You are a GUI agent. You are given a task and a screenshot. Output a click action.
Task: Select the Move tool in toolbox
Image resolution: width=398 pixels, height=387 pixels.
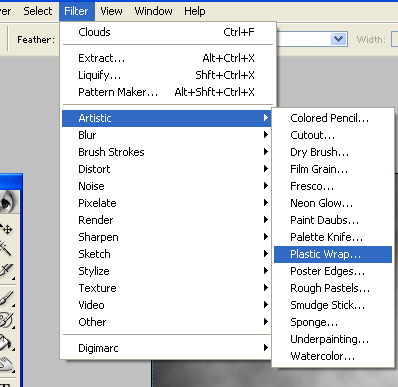click(x=7, y=229)
